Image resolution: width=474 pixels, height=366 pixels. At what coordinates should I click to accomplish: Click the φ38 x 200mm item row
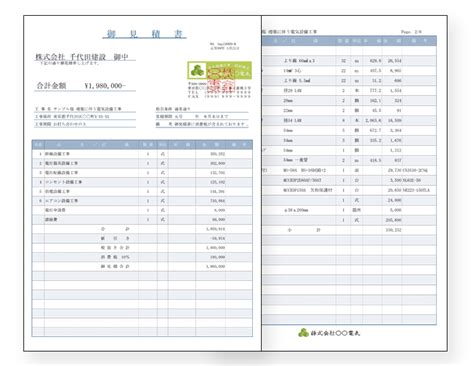tap(349, 210)
